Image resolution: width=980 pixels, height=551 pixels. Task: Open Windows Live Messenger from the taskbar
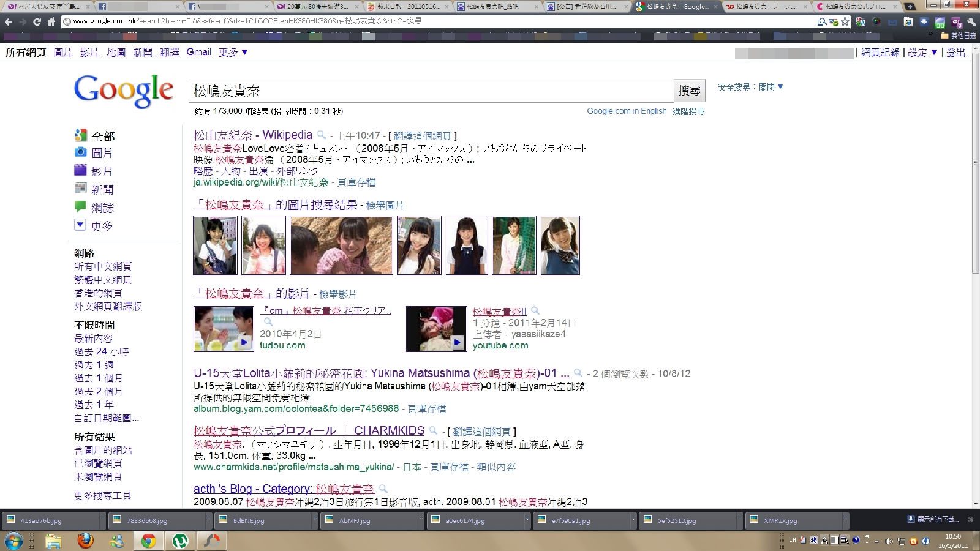pyautogui.click(x=116, y=541)
